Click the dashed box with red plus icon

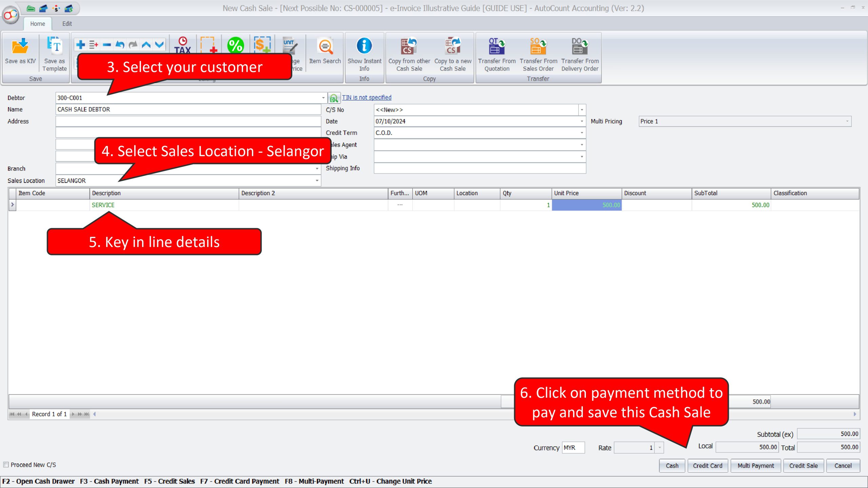209,44
